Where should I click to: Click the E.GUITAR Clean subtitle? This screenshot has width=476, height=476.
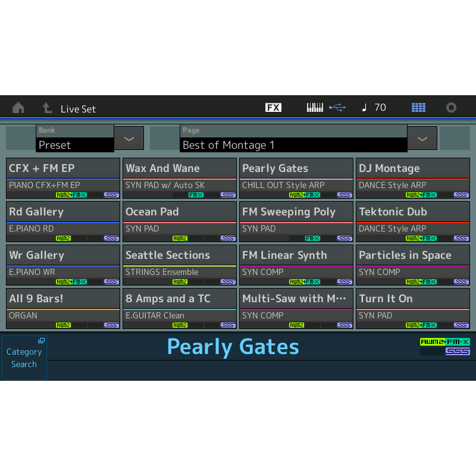point(155,315)
